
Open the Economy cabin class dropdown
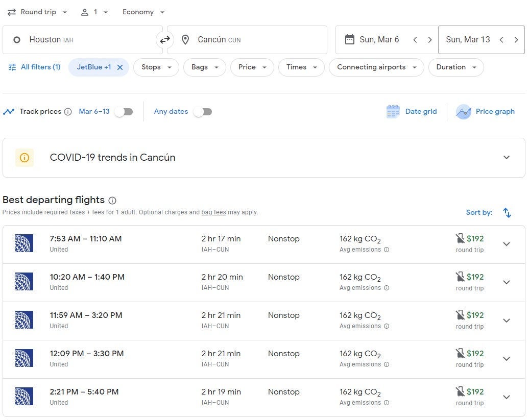[x=143, y=12]
